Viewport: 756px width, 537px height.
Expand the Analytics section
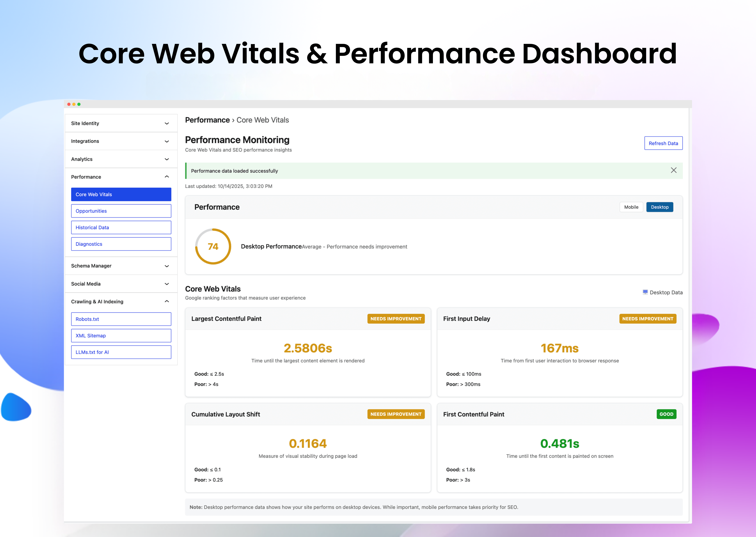121,159
